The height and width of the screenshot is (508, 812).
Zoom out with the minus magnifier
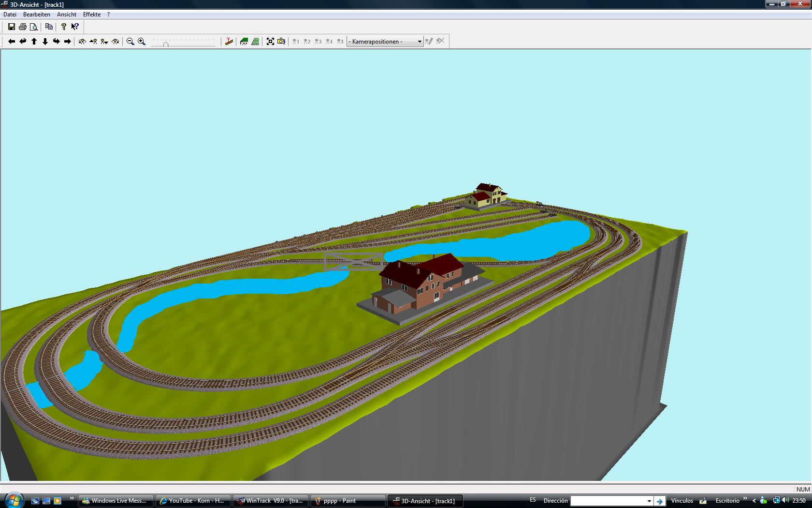click(130, 42)
